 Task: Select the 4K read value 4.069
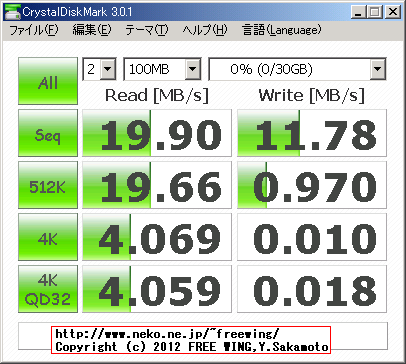pos(157,237)
